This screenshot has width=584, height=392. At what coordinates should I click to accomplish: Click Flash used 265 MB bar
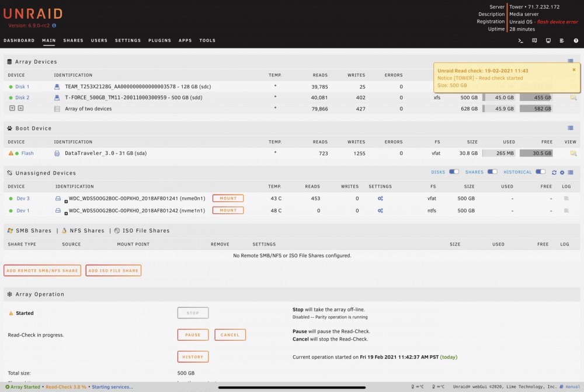tap(499, 153)
